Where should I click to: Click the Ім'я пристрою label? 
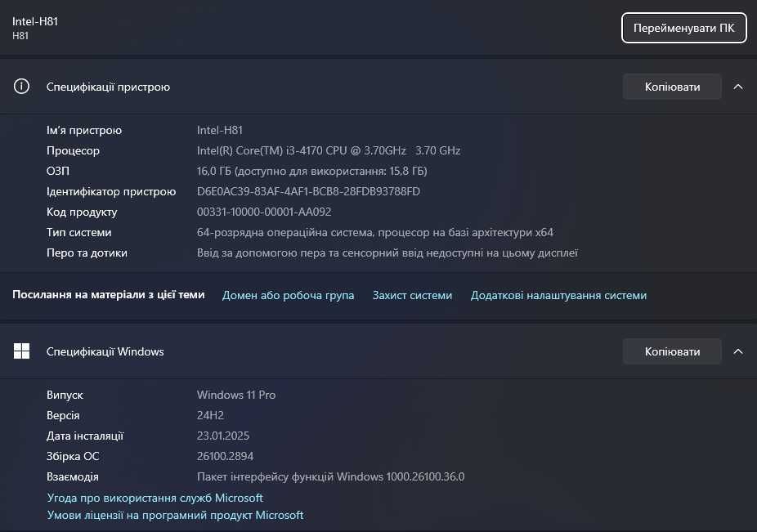84,130
